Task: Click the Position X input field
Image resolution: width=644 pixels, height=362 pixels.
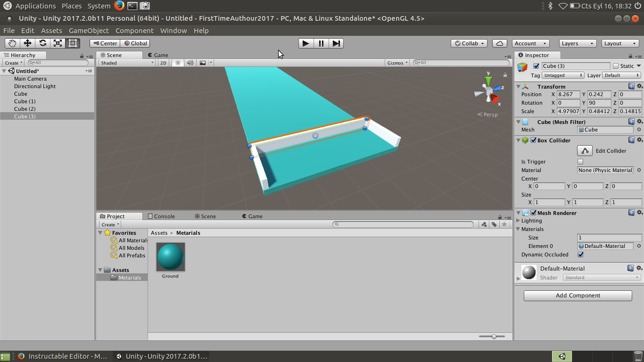Action: tap(569, 94)
